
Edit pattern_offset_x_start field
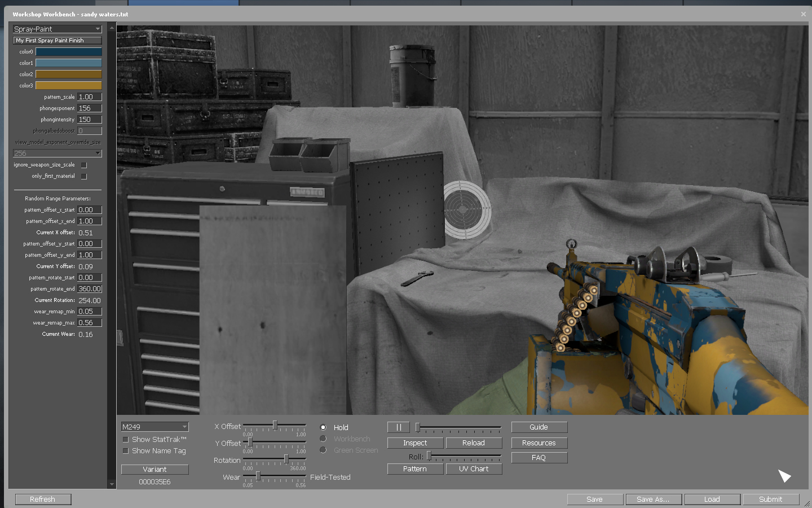point(90,210)
